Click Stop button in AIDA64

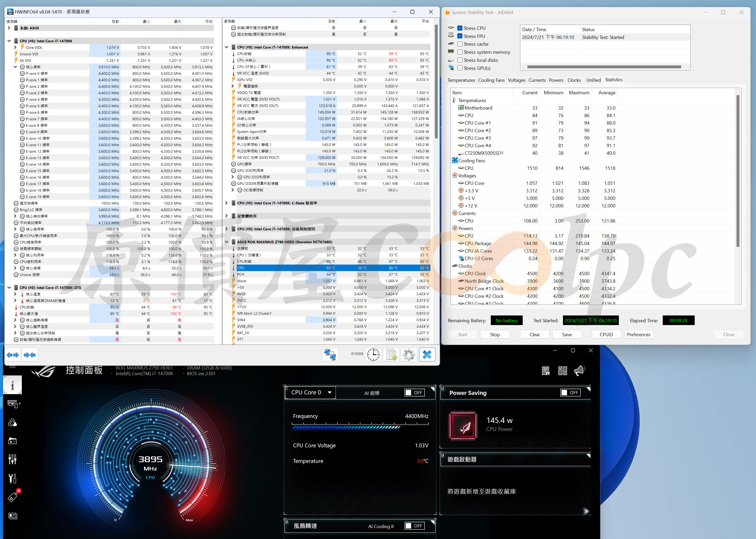pos(495,335)
